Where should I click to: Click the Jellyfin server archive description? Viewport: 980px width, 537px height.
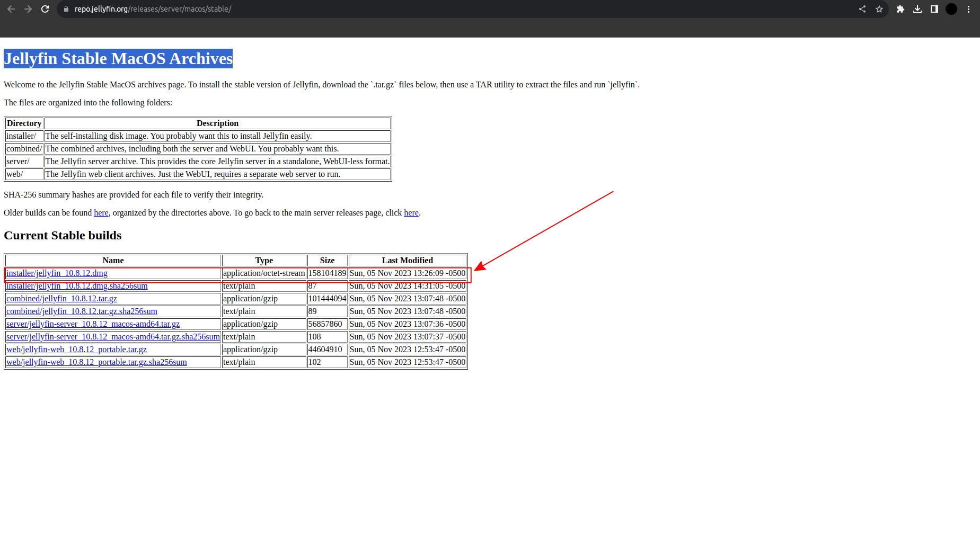[x=217, y=162]
